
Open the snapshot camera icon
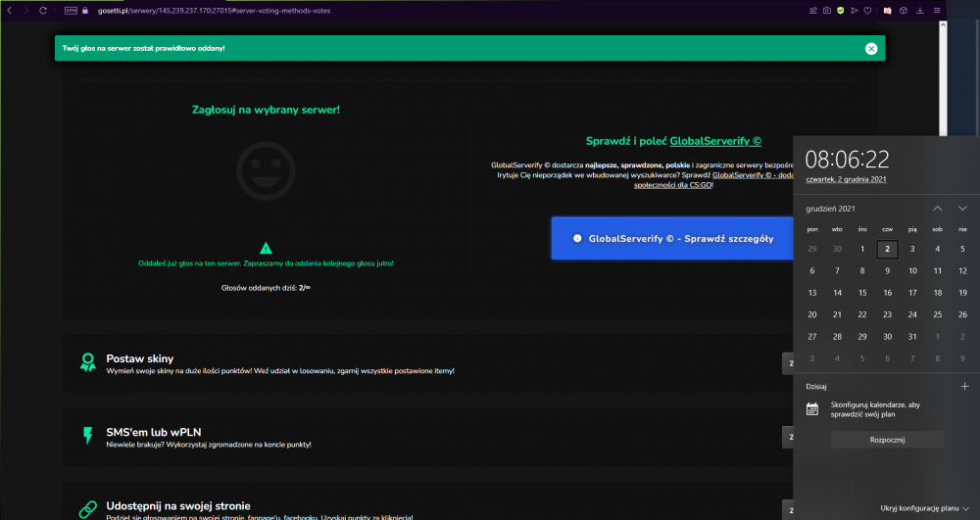pyautogui.click(x=827, y=11)
